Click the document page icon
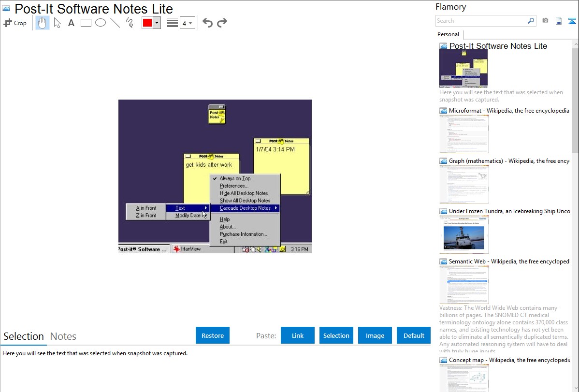 click(x=559, y=21)
